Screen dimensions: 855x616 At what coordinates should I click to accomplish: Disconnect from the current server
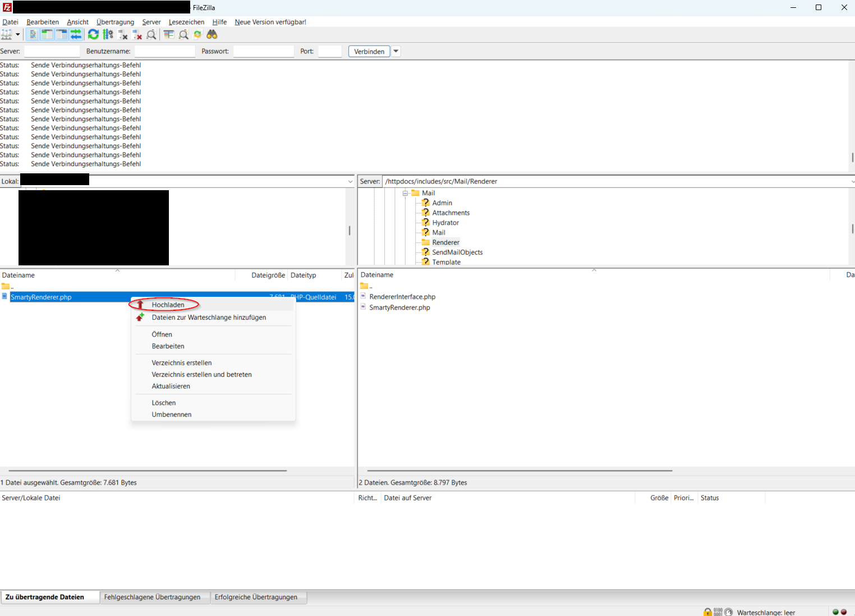pyautogui.click(x=137, y=35)
